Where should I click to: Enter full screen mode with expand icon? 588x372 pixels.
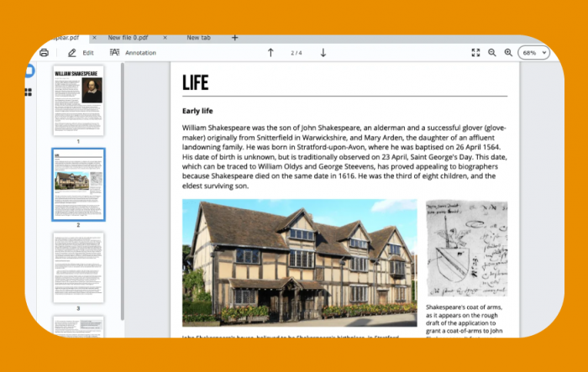(x=475, y=53)
